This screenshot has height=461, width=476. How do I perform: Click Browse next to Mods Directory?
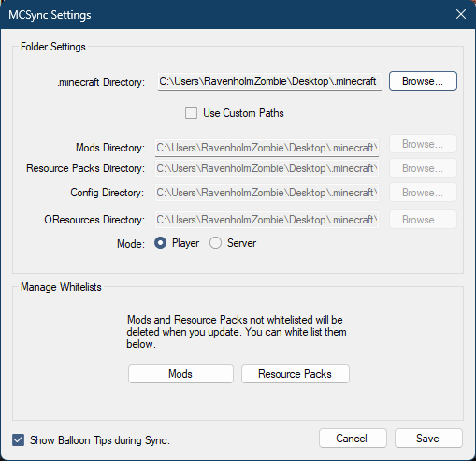coord(423,144)
